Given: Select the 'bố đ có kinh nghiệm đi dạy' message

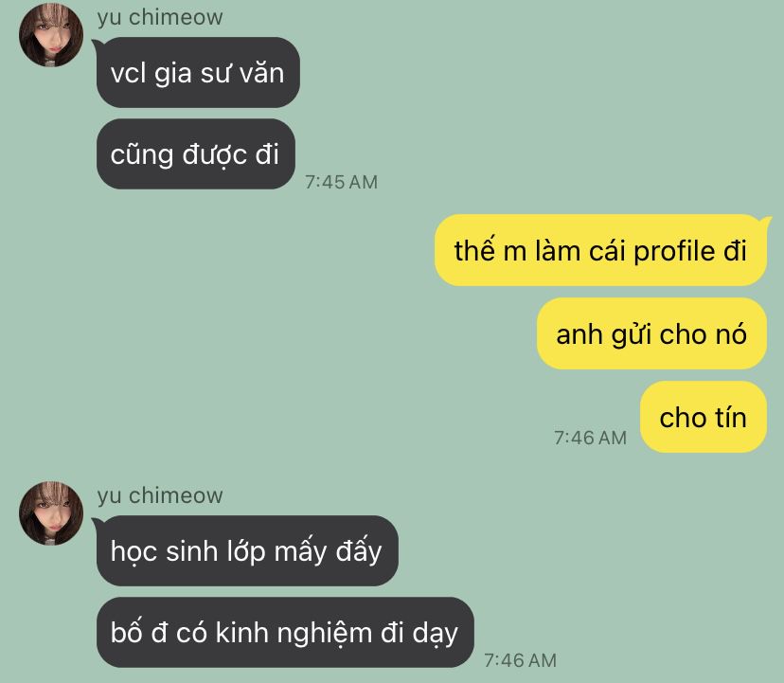Looking at the screenshot, I should (x=285, y=633).
